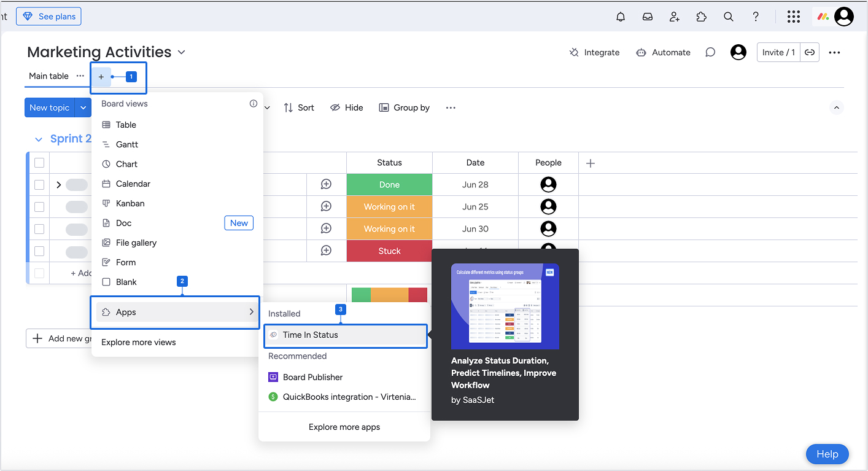Screen dimensions: 868x471
Task: Click the search magnifier icon
Action: 729,17
